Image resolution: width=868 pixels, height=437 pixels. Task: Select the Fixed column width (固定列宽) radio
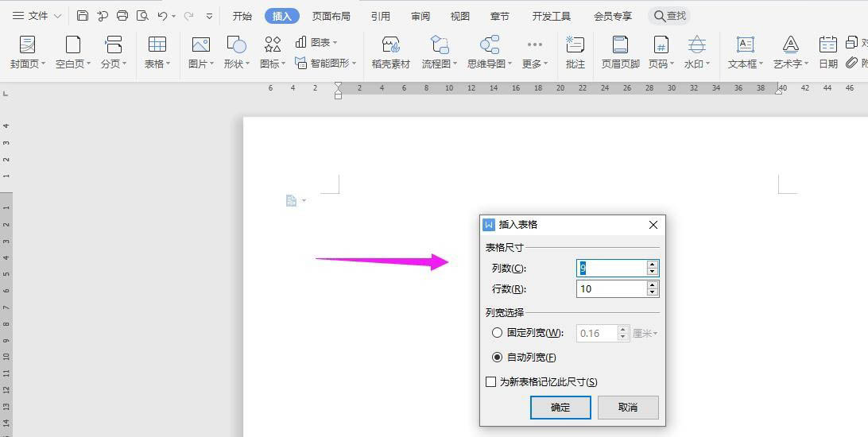coord(498,333)
